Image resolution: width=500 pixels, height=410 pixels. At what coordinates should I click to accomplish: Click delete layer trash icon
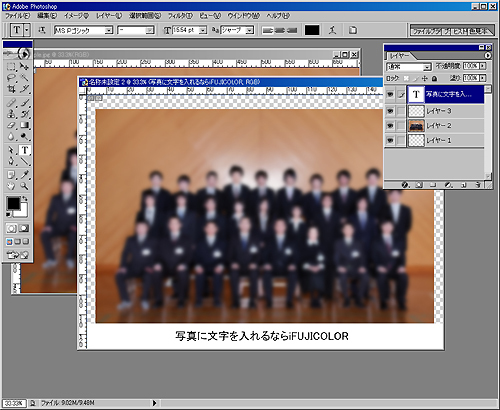pos(478,185)
